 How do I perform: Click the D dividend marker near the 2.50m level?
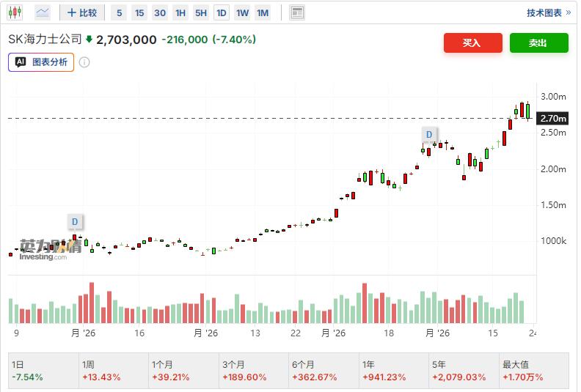(x=428, y=134)
